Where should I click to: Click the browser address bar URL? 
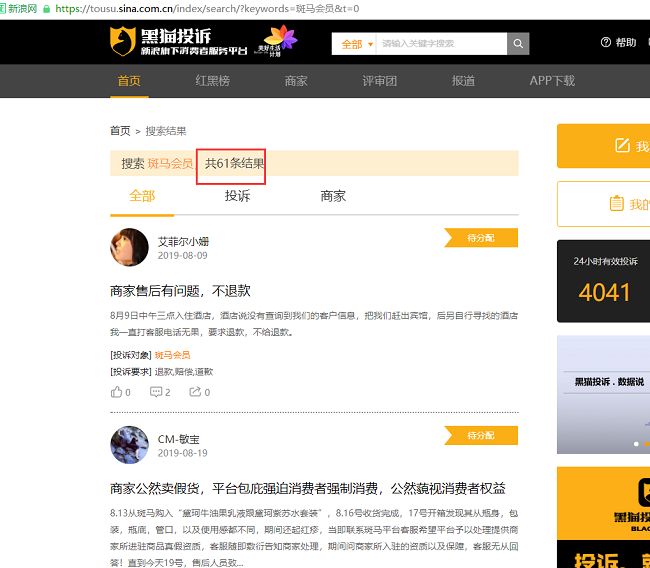207,9
